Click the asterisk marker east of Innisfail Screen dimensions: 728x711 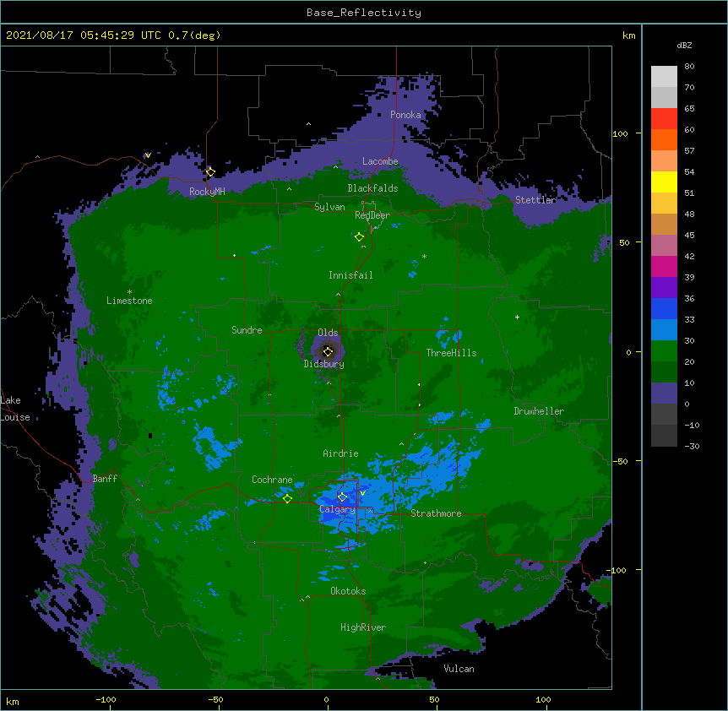[x=424, y=257]
